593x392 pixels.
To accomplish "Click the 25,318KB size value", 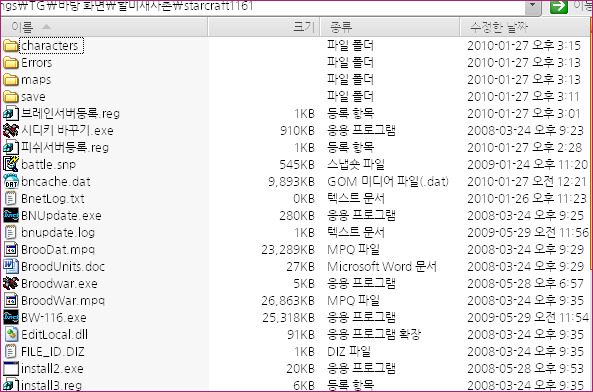I will point(289,318).
